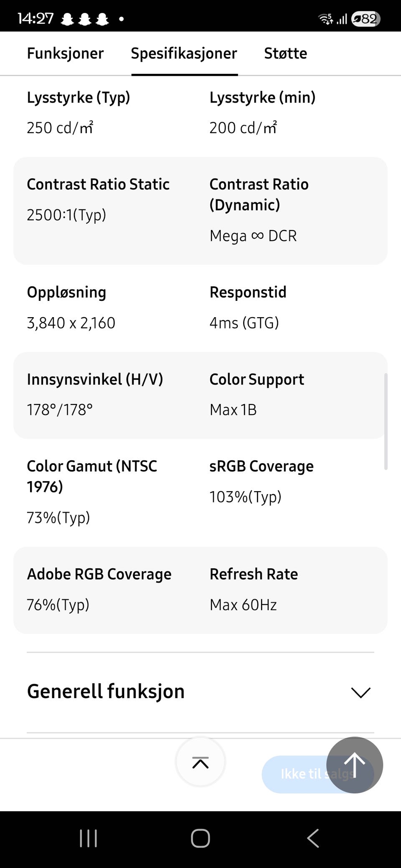Image resolution: width=401 pixels, height=868 pixels.
Task: Open the Støtte tab
Action: tap(285, 53)
